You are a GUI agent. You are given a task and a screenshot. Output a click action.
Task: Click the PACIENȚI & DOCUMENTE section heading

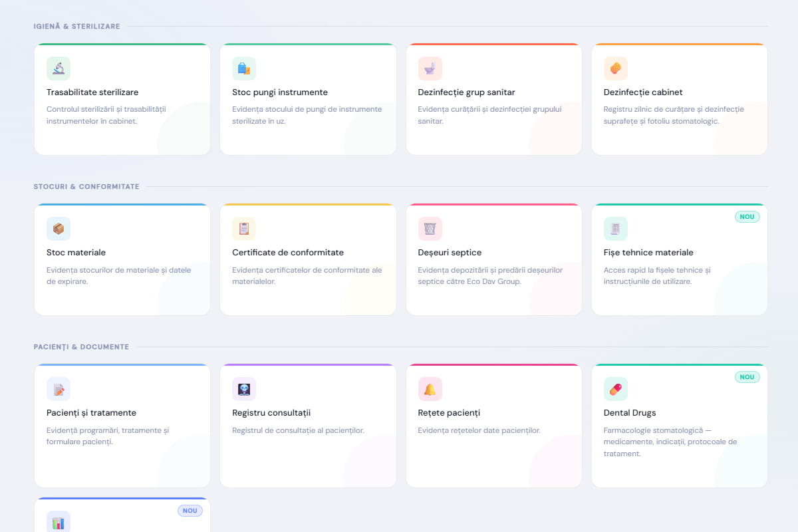pos(81,347)
